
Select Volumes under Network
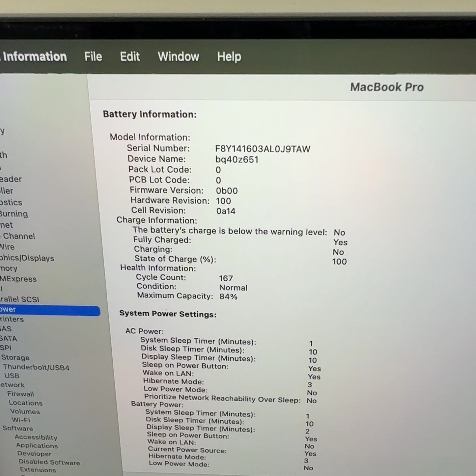pos(25,411)
